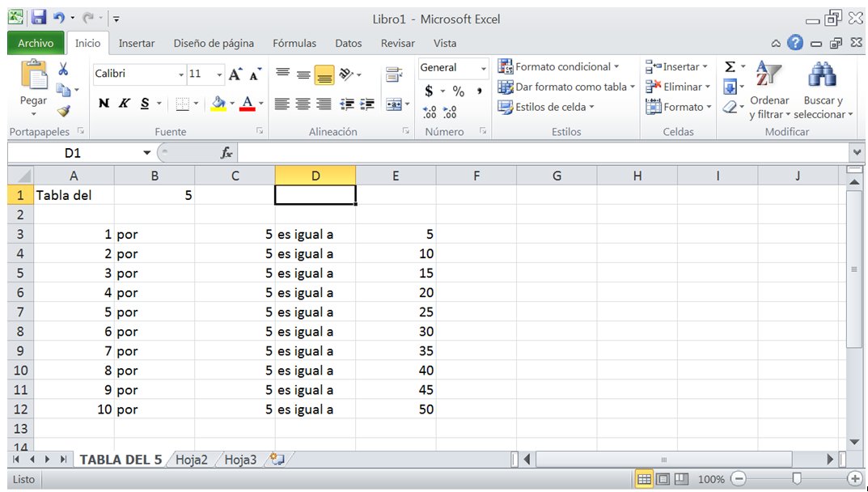Open the General number format dropdown
Screen dimensions: 868x492
(483, 68)
